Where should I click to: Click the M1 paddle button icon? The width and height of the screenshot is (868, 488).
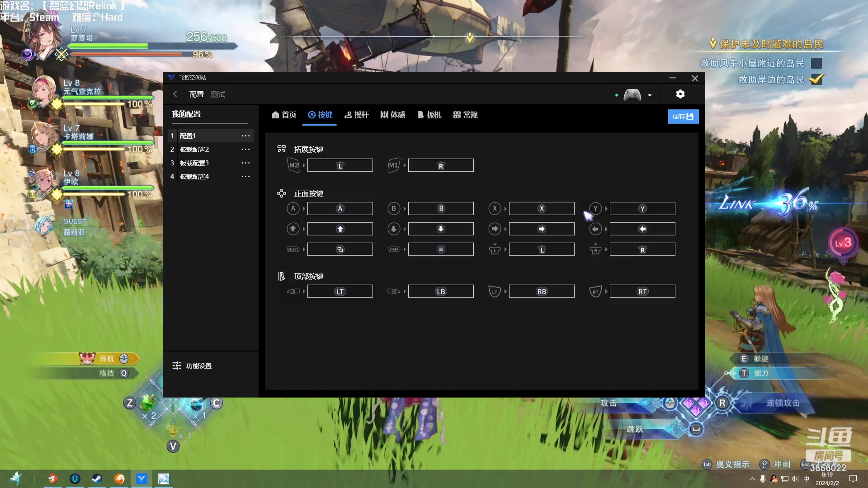coord(394,165)
